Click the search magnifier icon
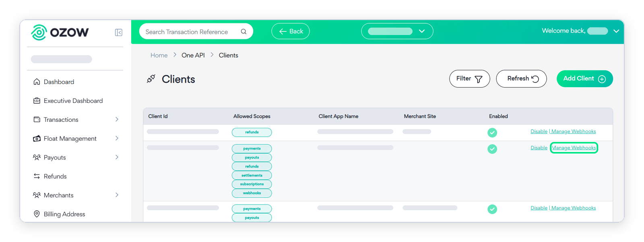This screenshot has height=242, width=644. pyautogui.click(x=244, y=31)
